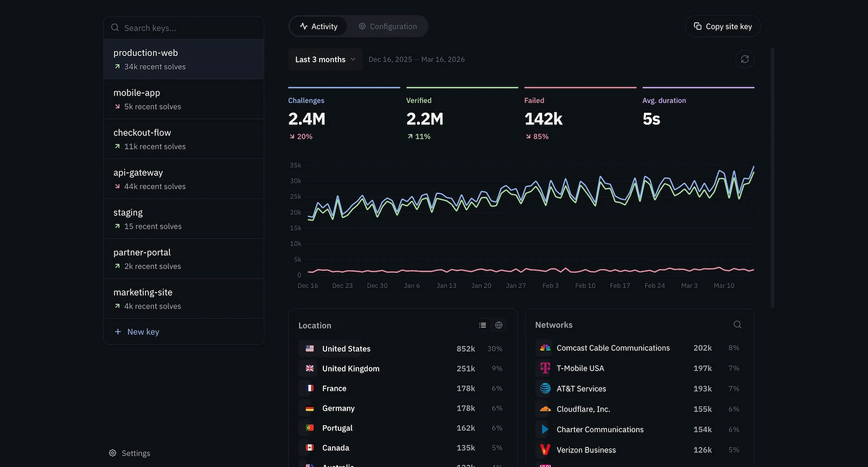Click the Activity pulse icon
The height and width of the screenshot is (467, 868).
[304, 26]
